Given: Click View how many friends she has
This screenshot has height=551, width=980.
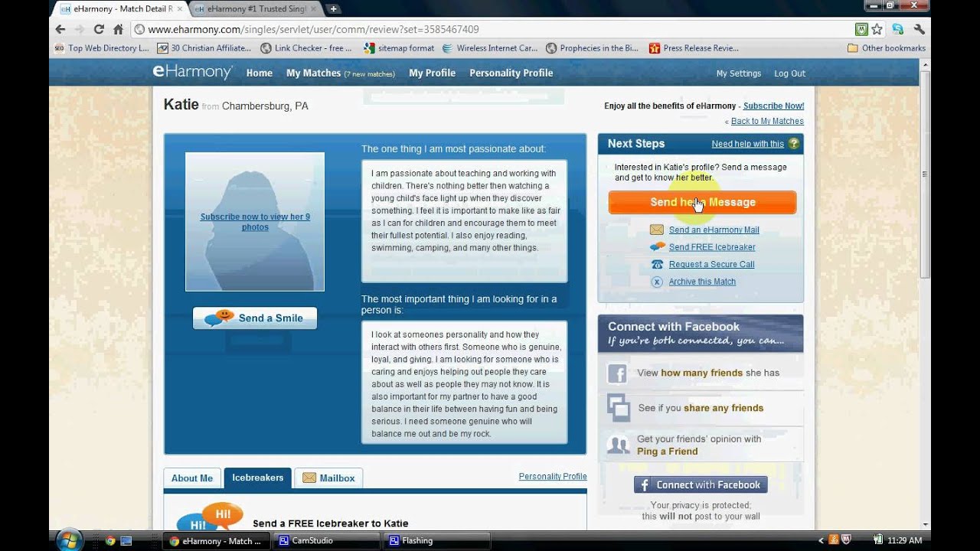Looking at the screenshot, I should pyautogui.click(x=708, y=373).
